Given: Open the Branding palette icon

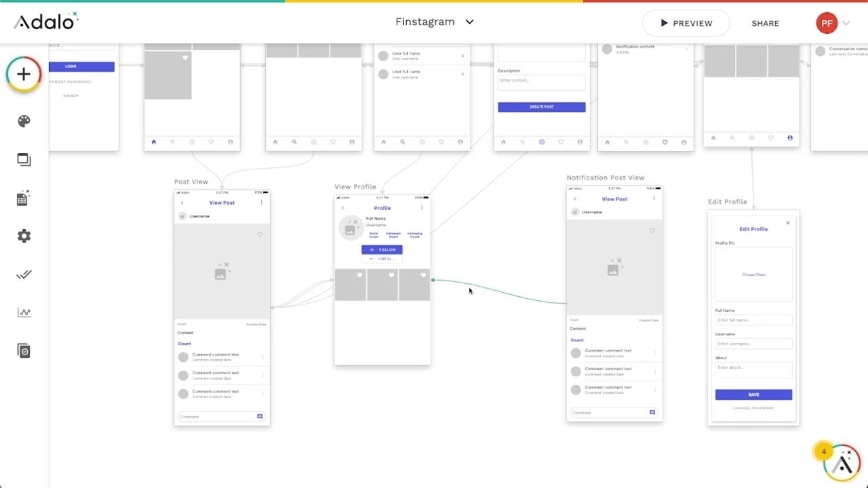Looking at the screenshot, I should coord(24,121).
